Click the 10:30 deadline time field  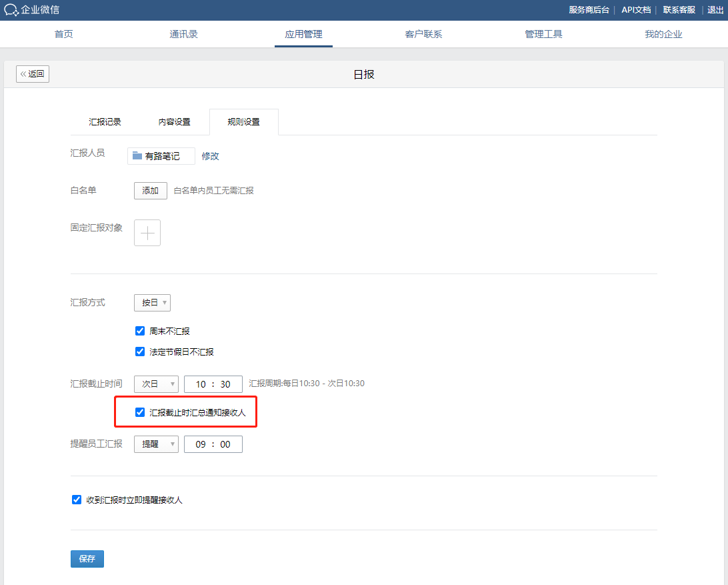point(213,384)
